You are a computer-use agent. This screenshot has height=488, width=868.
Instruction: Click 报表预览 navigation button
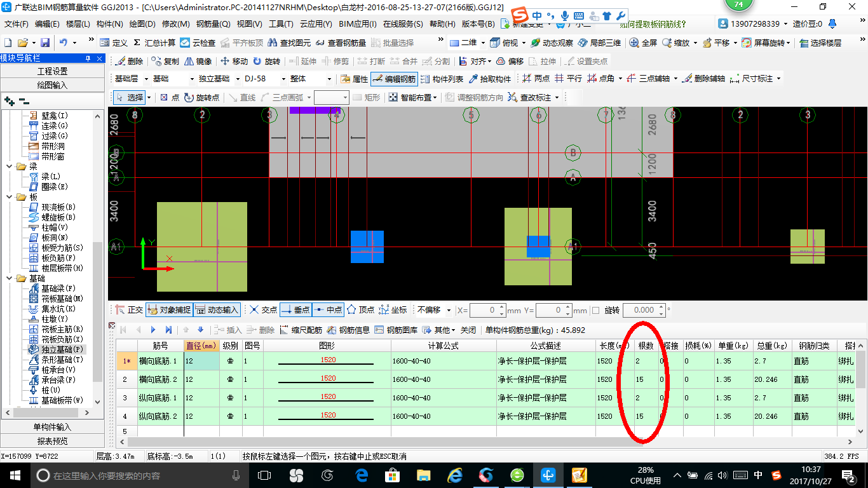pyautogui.click(x=52, y=441)
